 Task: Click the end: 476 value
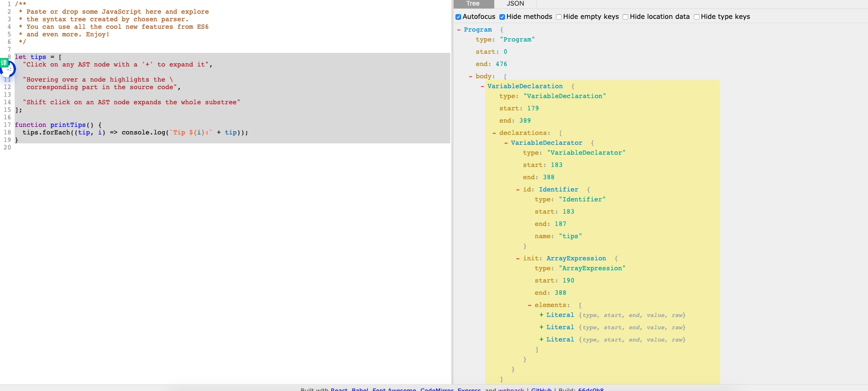(x=501, y=64)
